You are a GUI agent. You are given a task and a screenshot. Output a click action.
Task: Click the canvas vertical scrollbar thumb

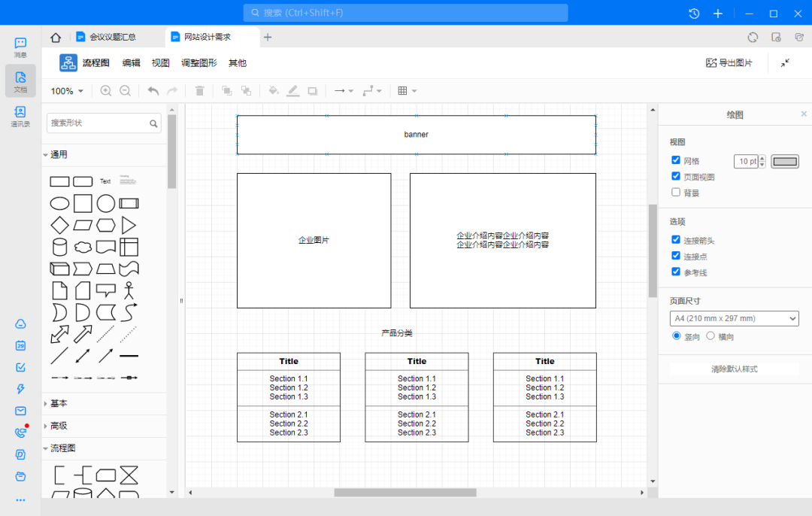[653, 250]
